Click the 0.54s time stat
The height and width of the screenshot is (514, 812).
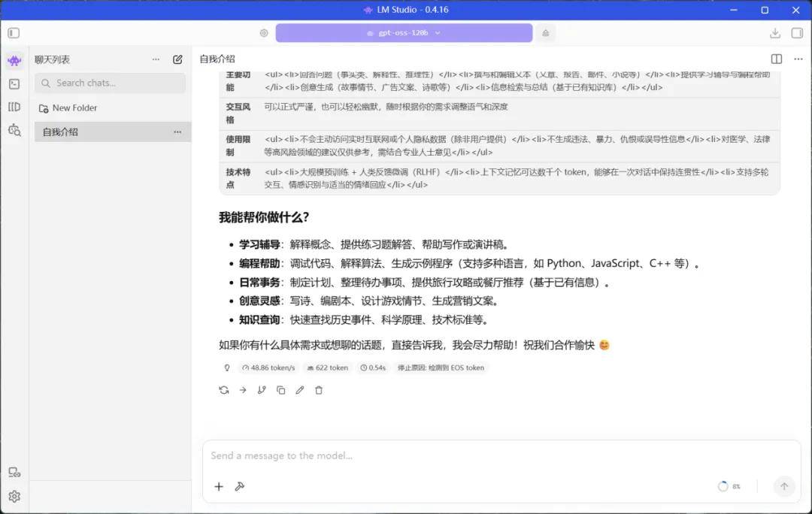tap(373, 368)
